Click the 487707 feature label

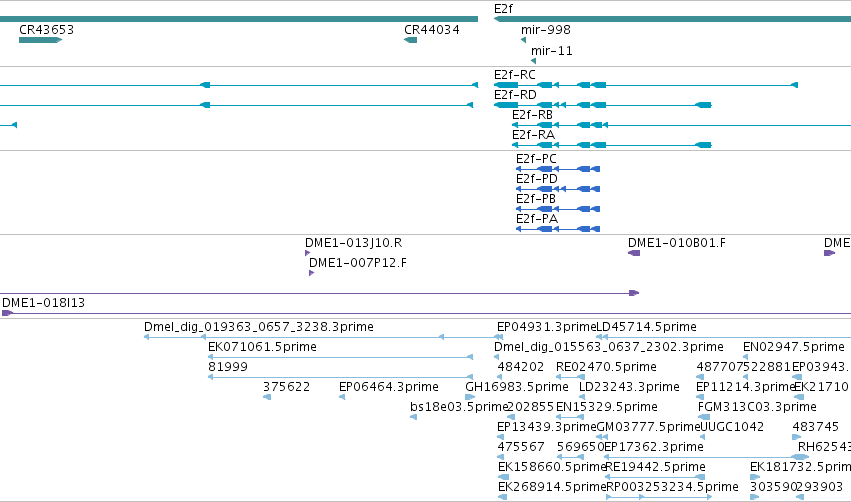(720, 367)
